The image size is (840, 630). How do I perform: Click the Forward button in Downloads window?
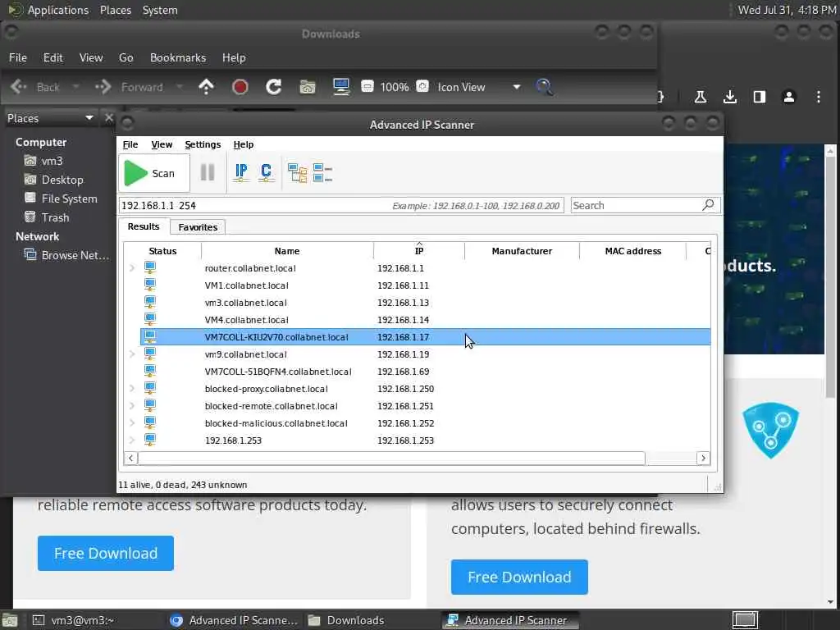[129, 87]
